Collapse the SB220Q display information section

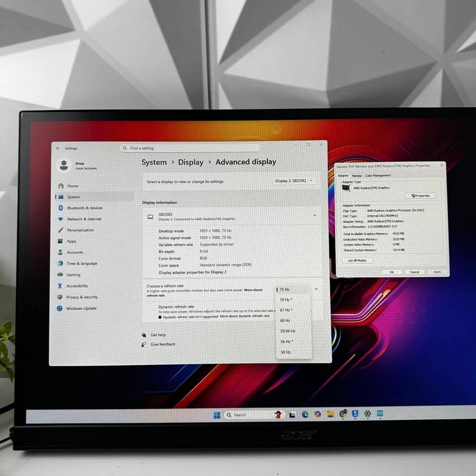click(x=314, y=215)
